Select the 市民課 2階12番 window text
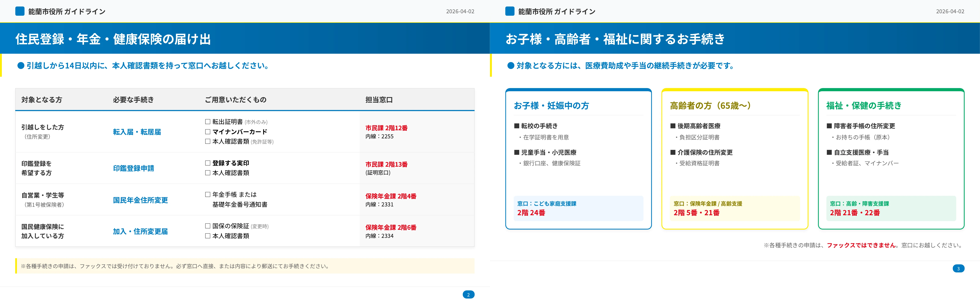 click(387, 128)
